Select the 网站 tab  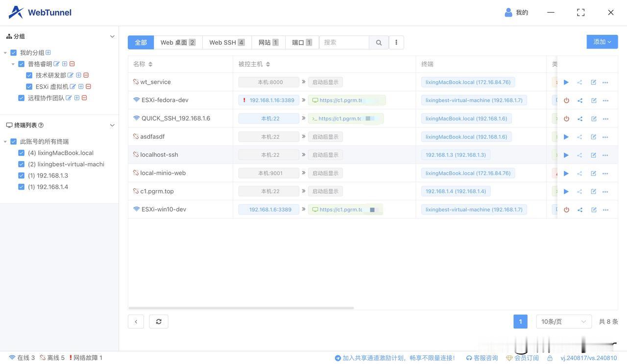[x=268, y=43]
